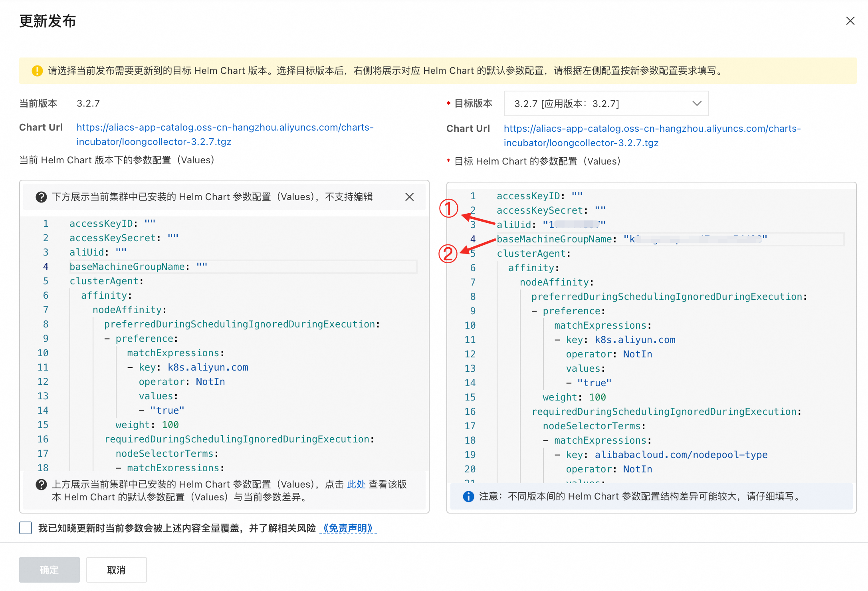Click the blue info icon beside 注意
The height and width of the screenshot is (591, 868).
point(468,496)
